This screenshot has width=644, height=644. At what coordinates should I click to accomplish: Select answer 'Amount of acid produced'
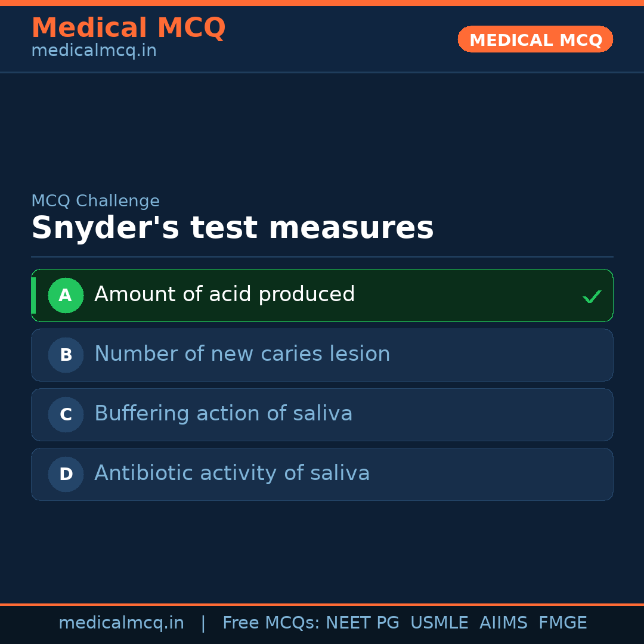coord(224,295)
